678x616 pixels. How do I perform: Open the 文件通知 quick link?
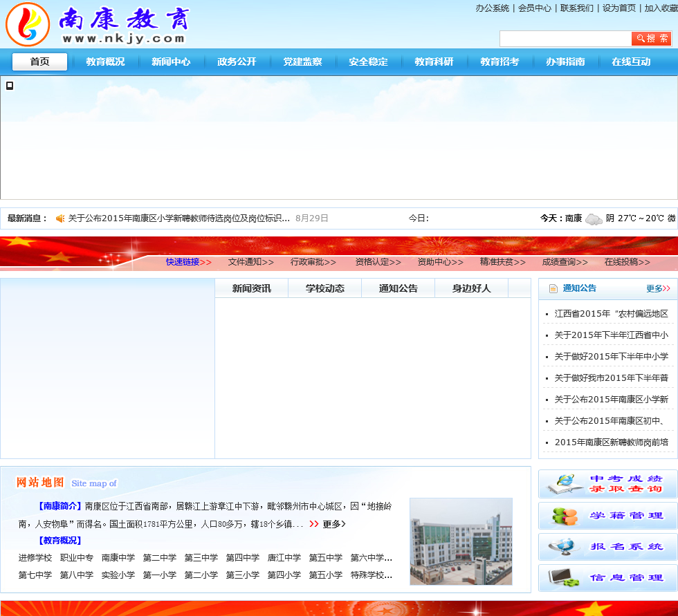[250, 262]
